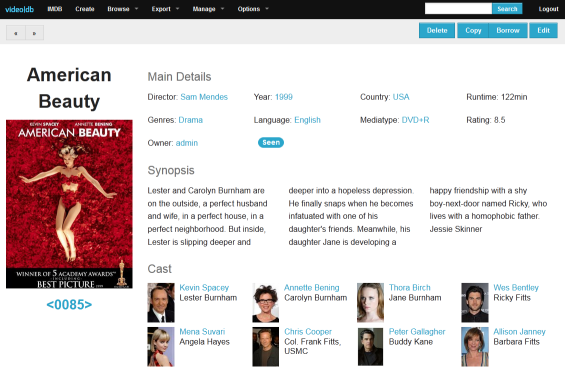Go to the next movie arrow
565x368 pixels.
(35, 33)
